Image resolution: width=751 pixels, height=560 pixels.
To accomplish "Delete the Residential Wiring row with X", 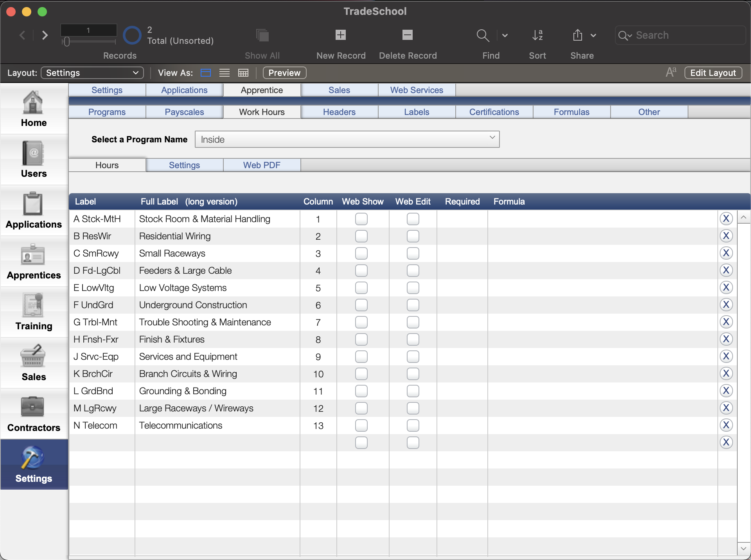I will [x=726, y=236].
